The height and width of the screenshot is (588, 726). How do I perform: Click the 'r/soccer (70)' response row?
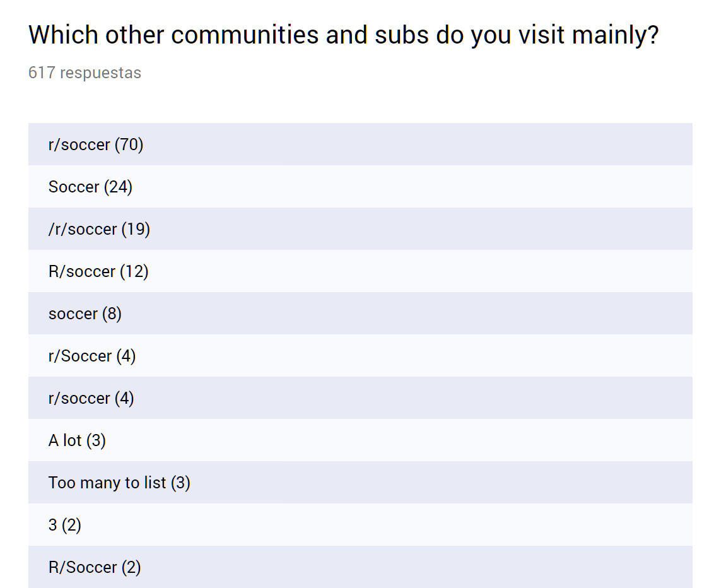point(96,144)
